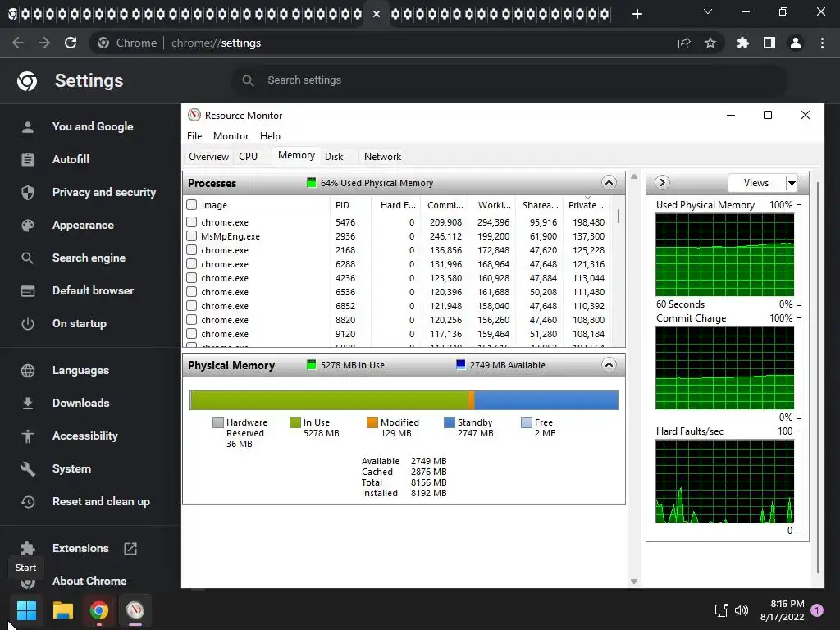Collapse the Processes section
This screenshot has height=630, width=840.
(x=609, y=183)
